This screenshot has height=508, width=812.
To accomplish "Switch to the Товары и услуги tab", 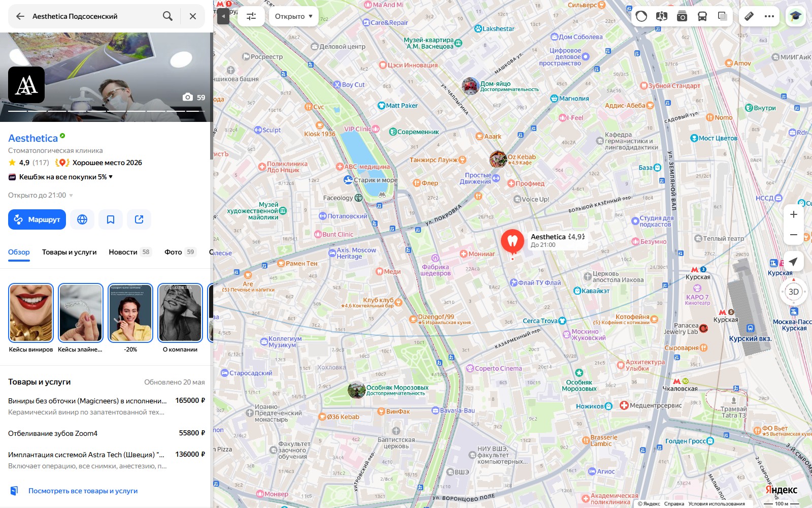I will tap(69, 252).
